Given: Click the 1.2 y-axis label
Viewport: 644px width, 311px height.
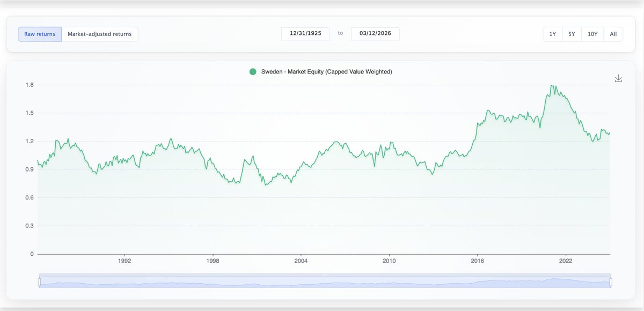Looking at the screenshot, I should [x=30, y=141].
